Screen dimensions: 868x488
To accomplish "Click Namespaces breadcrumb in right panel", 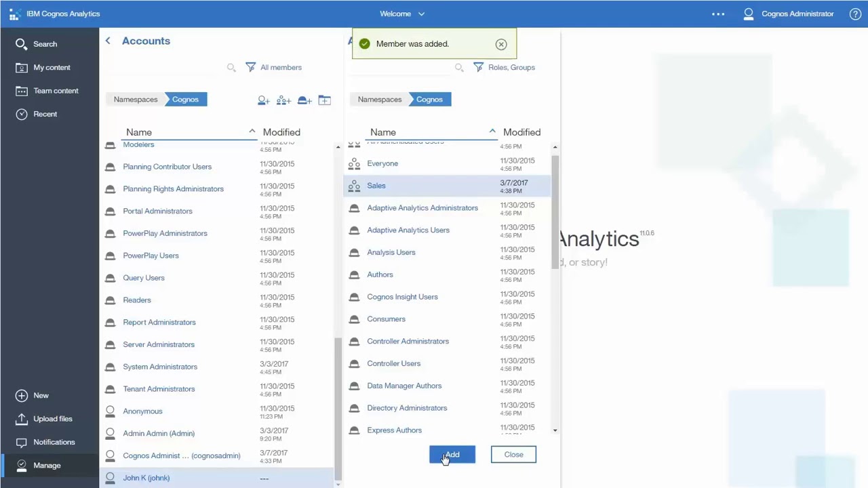I will coord(380,100).
